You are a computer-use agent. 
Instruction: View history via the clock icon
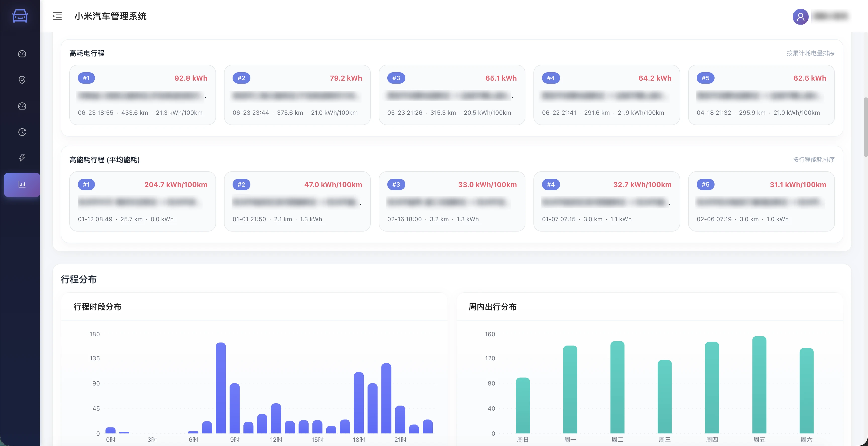[22, 132]
